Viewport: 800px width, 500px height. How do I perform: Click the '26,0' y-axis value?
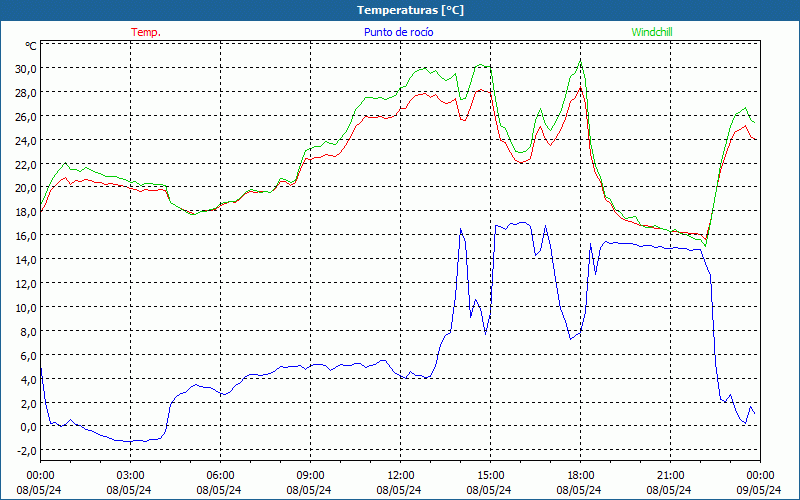(x=26, y=117)
